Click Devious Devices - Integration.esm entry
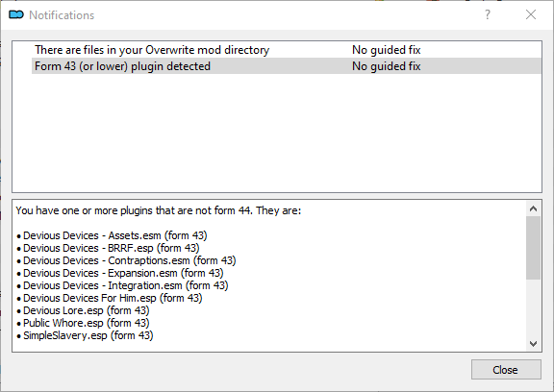This screenshot has width=554, height=392. (122, 285)
